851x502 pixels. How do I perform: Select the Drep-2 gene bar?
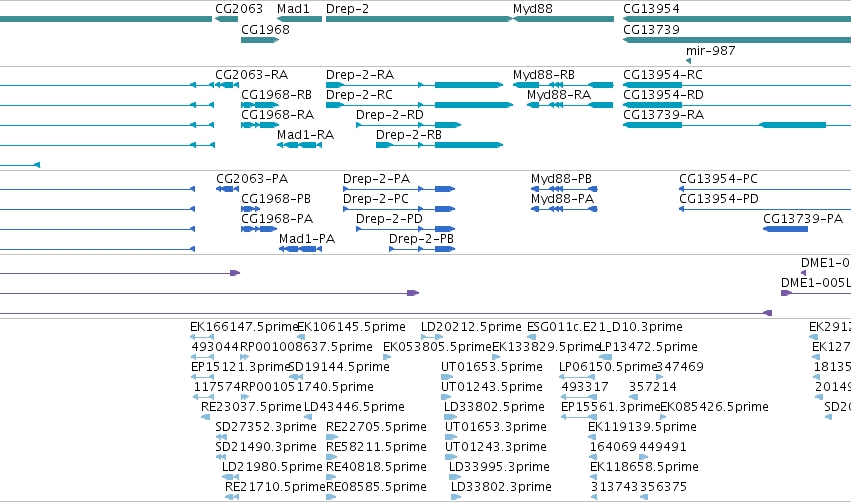pyautogui.click(x=418, y=19)
